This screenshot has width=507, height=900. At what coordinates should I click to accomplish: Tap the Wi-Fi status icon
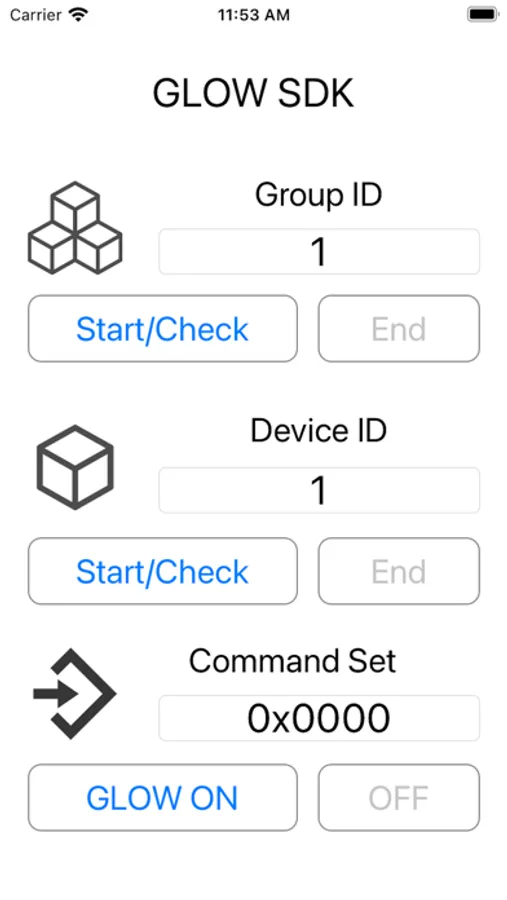click(x=78, y=14)
